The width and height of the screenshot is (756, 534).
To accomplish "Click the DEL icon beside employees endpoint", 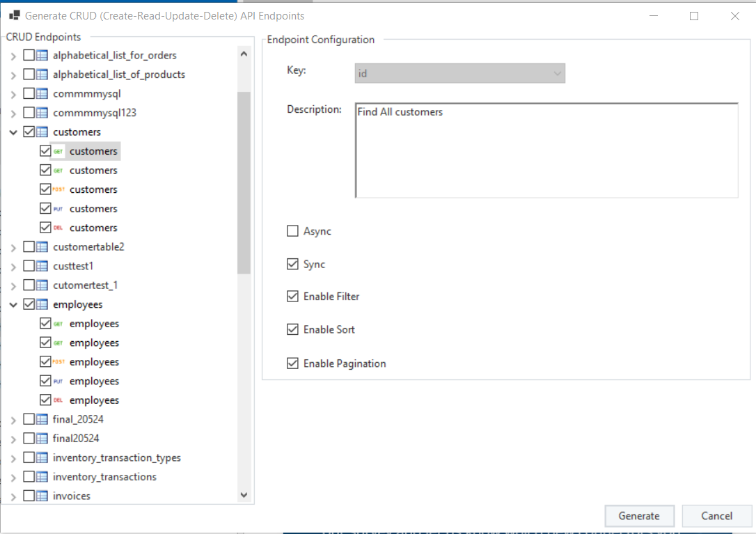I will tap(58, 400).
